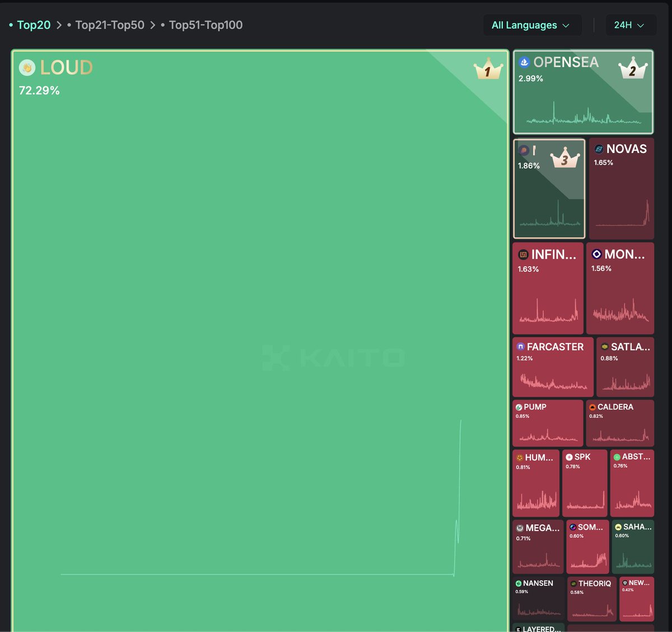Click the 0.59% value under NANSEN
This screenshot has height=632, width=672.
(522, 592)
